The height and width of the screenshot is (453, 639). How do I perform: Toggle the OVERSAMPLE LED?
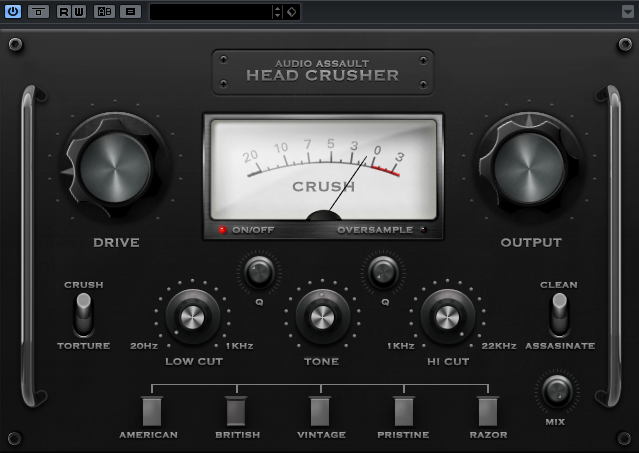(x=424, y=230)
